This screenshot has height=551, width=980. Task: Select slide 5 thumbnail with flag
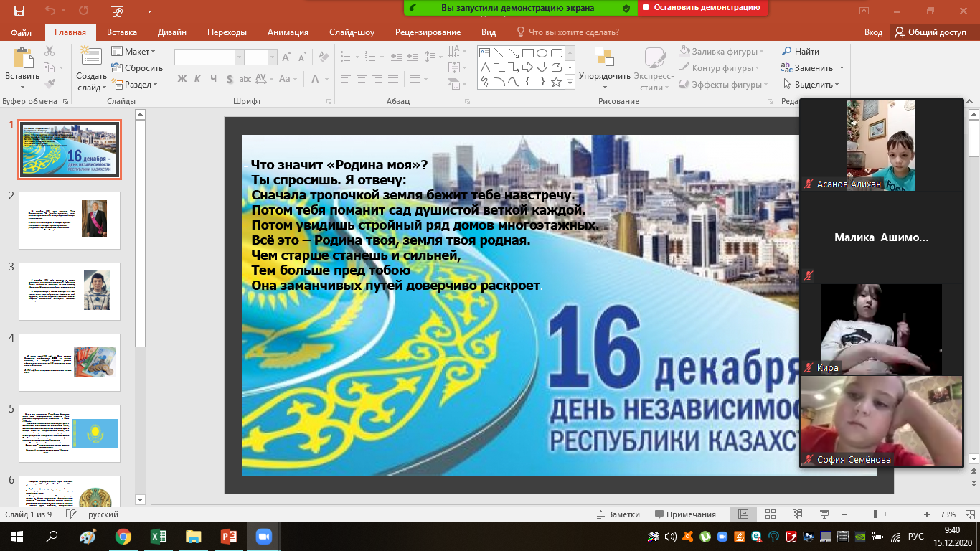[70, 433]
